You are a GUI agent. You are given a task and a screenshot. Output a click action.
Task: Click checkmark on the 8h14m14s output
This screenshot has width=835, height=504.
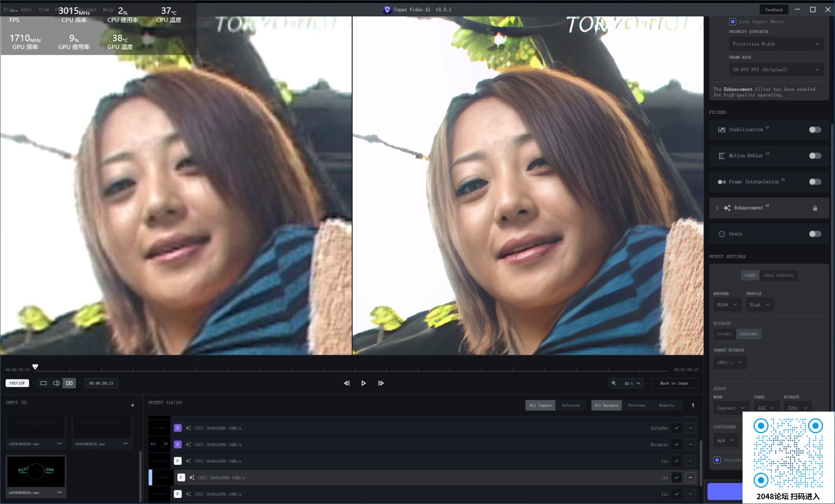(x=676, y=445)
